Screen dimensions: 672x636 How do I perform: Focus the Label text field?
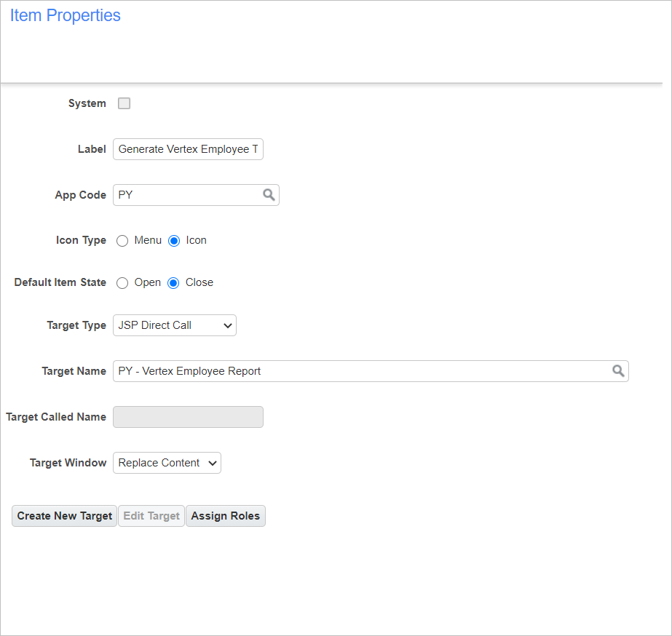click(188, 149)
